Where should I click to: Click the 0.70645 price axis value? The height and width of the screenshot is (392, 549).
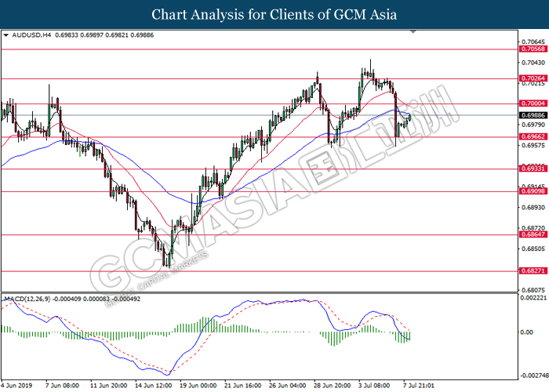[533, 42]
